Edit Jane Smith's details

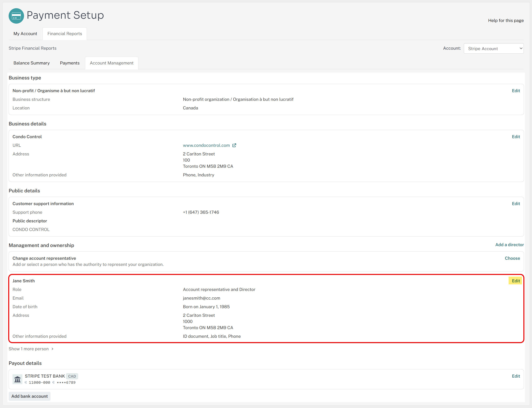[x=516, y=281]
